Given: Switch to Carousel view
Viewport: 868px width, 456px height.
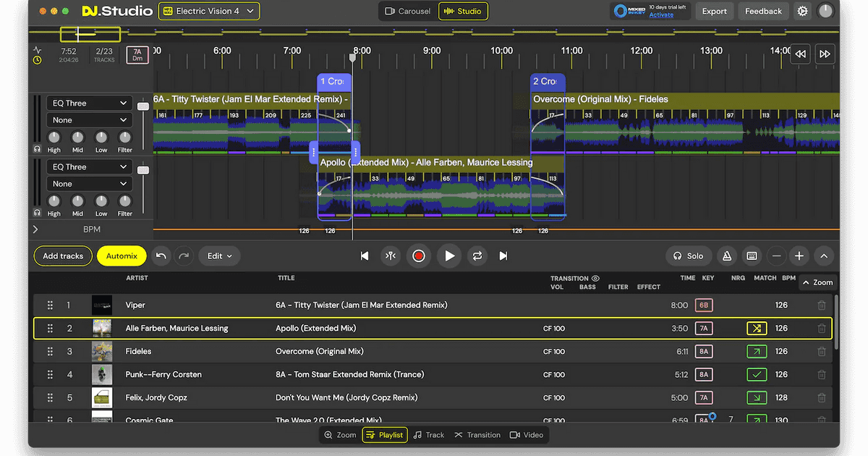Looking at the screenshot, I should [407, 11].
